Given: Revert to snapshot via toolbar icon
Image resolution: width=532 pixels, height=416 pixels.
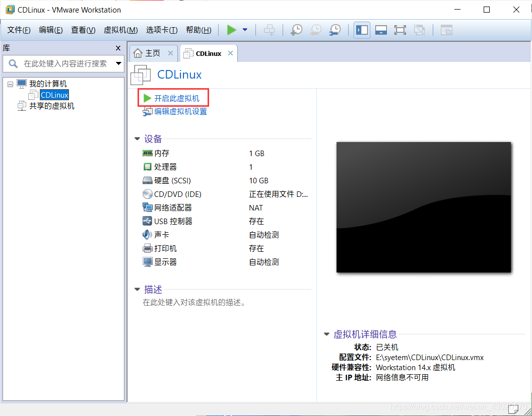Looking at the screenshot, I should [315, 30].
